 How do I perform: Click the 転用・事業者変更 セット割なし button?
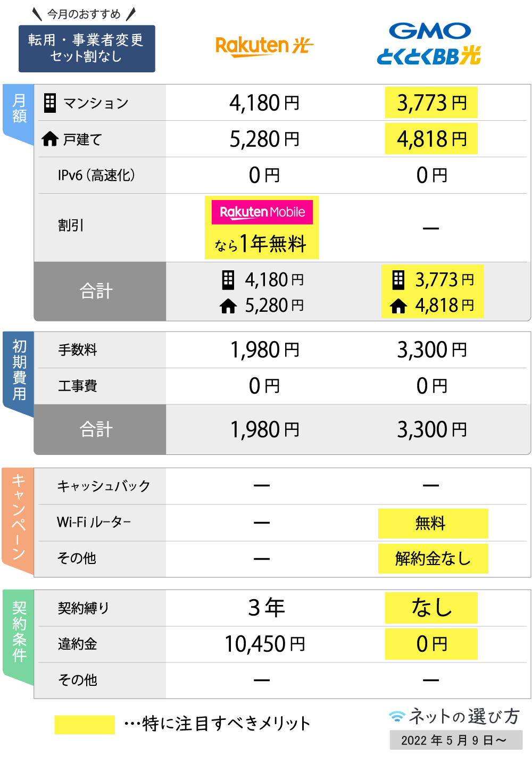point(87,48)
